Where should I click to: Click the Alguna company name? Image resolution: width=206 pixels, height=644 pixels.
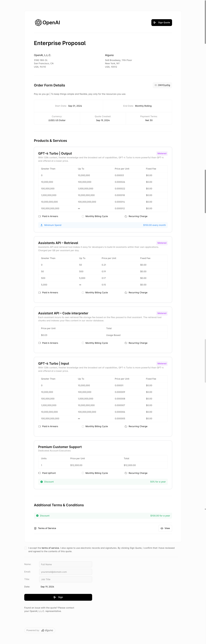tap(109, 55)
